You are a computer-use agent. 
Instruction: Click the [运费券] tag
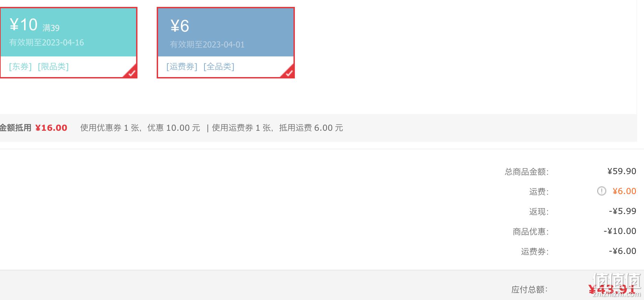[x=182, y=66]
